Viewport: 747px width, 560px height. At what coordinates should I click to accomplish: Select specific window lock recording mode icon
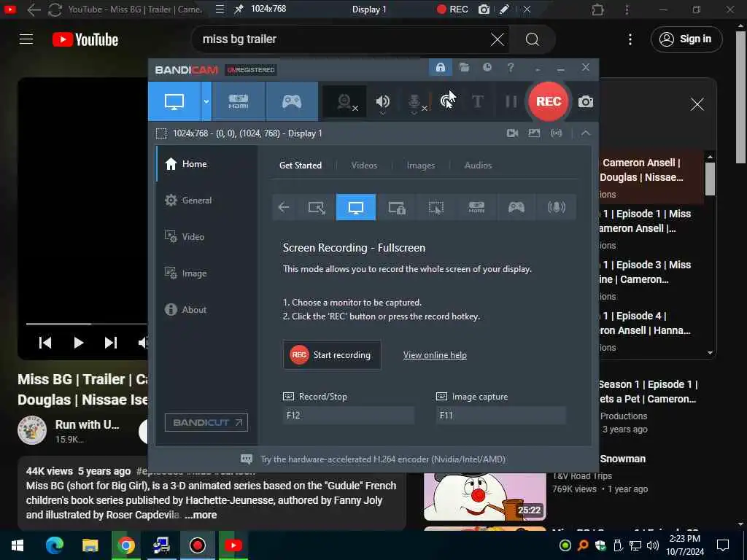tap(396, 207)
